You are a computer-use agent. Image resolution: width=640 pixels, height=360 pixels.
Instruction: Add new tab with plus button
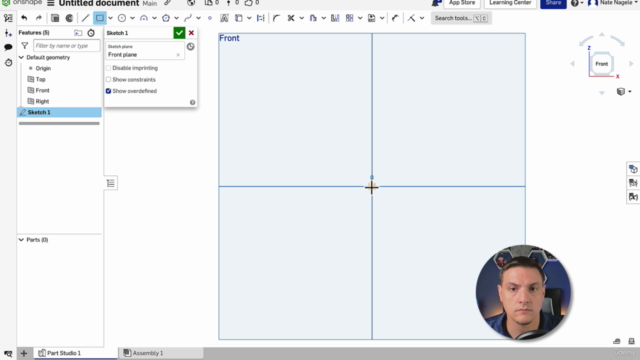24,353
